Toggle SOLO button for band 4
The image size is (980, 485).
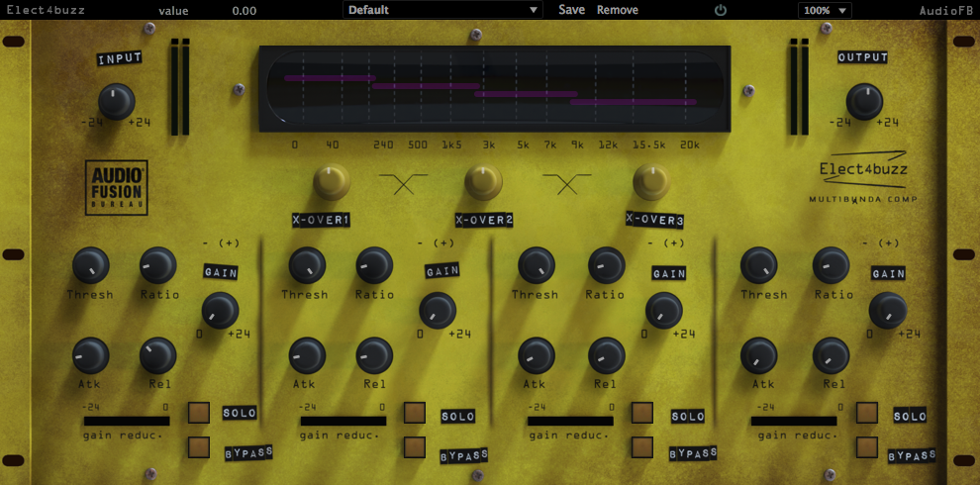[x=867, y=413]
